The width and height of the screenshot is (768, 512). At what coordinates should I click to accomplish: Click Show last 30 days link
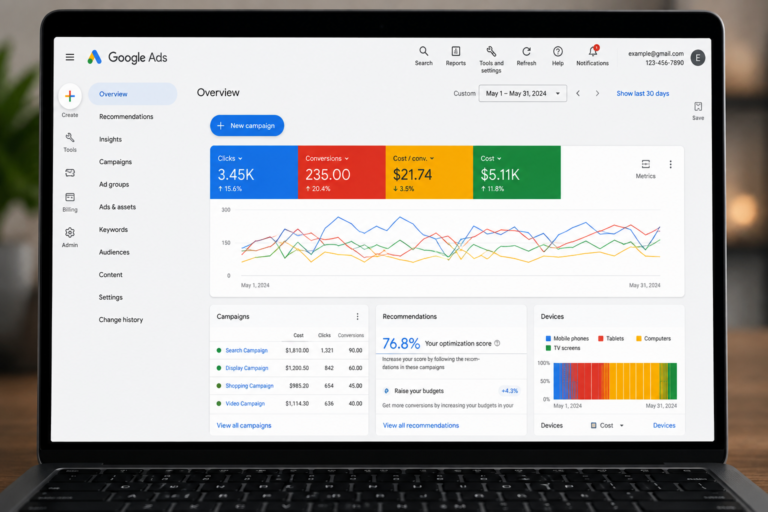click(x=643, y=93)
